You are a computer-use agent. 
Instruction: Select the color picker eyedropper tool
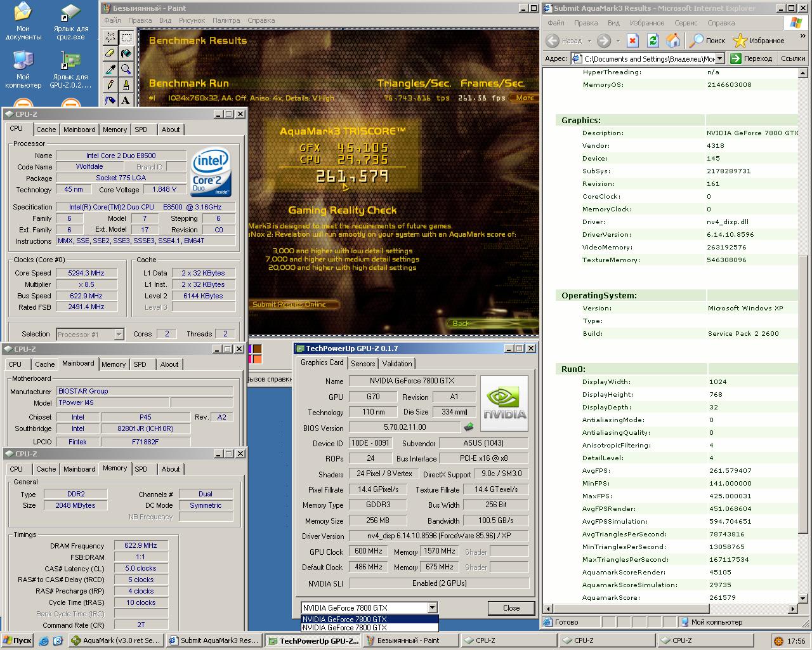pyautogui.click(x=110, y=69)
